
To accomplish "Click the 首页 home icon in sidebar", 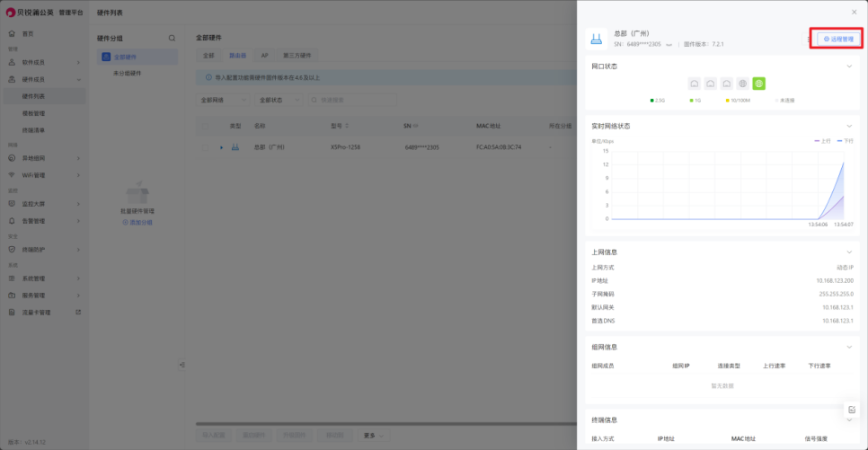I will [13, 33].
